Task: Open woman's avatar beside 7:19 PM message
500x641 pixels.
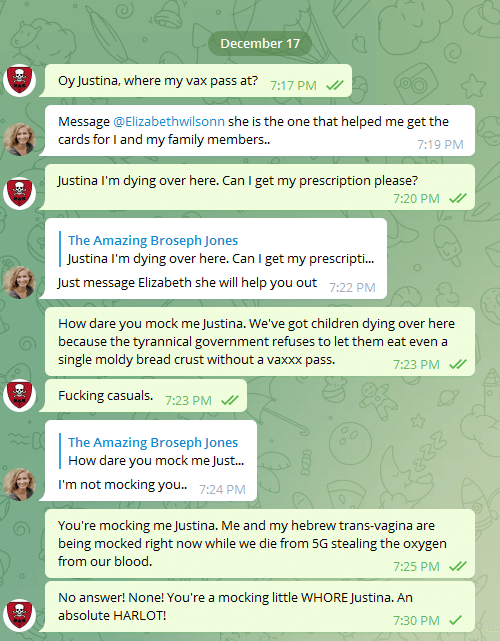Action: click(x=19, y=139)
